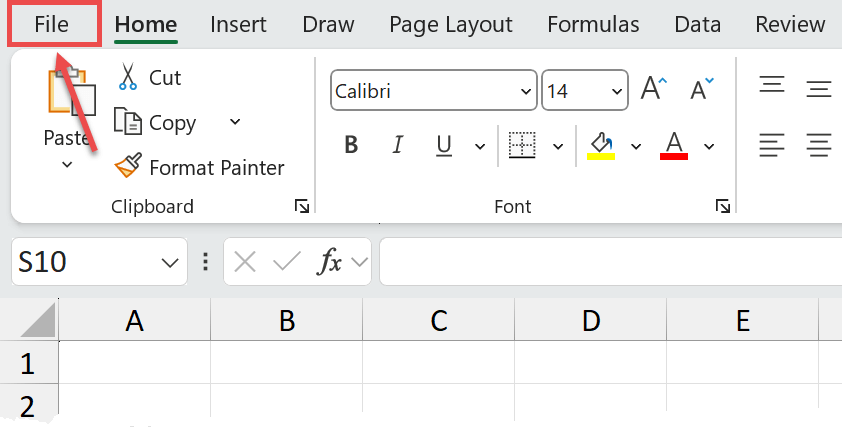Select cell B1 in the worksheet
The width and height of the screenshot is (842, 434).
click(286, 362)
